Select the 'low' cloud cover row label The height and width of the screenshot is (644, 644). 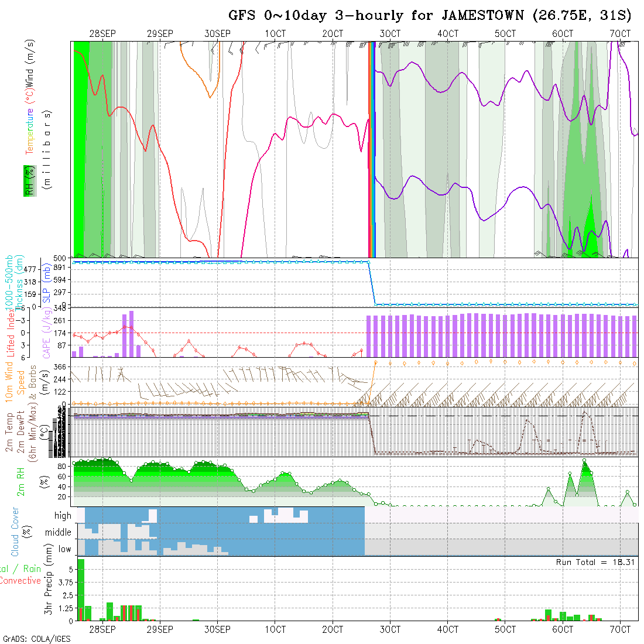click(64, 549)
